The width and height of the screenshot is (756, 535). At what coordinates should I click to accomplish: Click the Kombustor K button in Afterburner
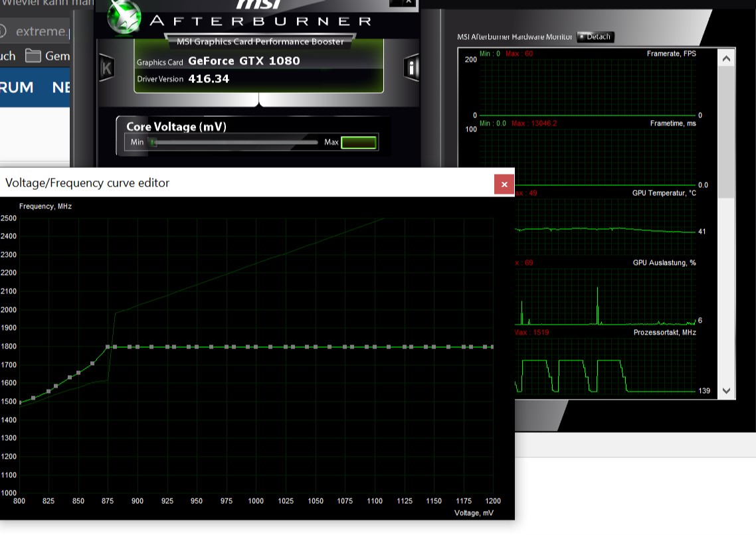(x=106, y=68)
